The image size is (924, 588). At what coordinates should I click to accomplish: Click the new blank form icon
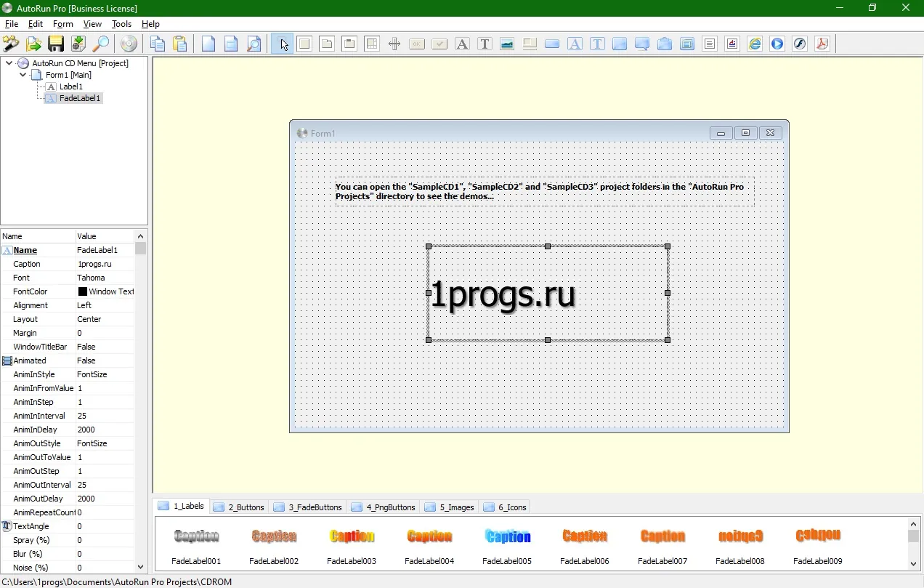coord(208,44)
